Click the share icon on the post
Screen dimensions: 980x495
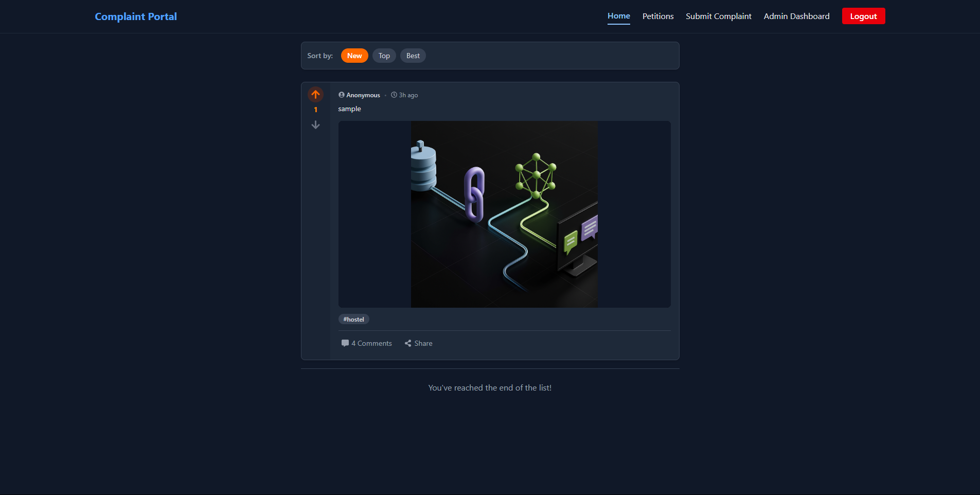(x=407, y=343)
